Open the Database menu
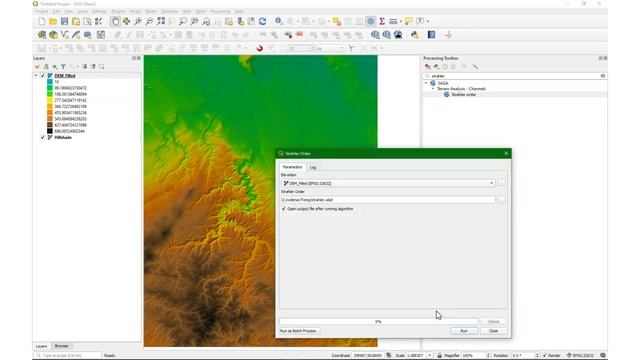 (x=170, y=11)
